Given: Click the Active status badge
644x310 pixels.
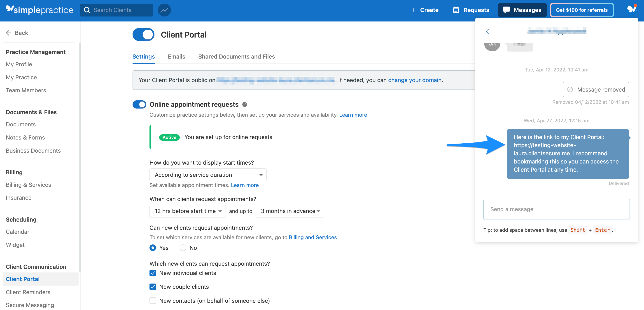Looking at the screenshot, I should click(169, 137).
